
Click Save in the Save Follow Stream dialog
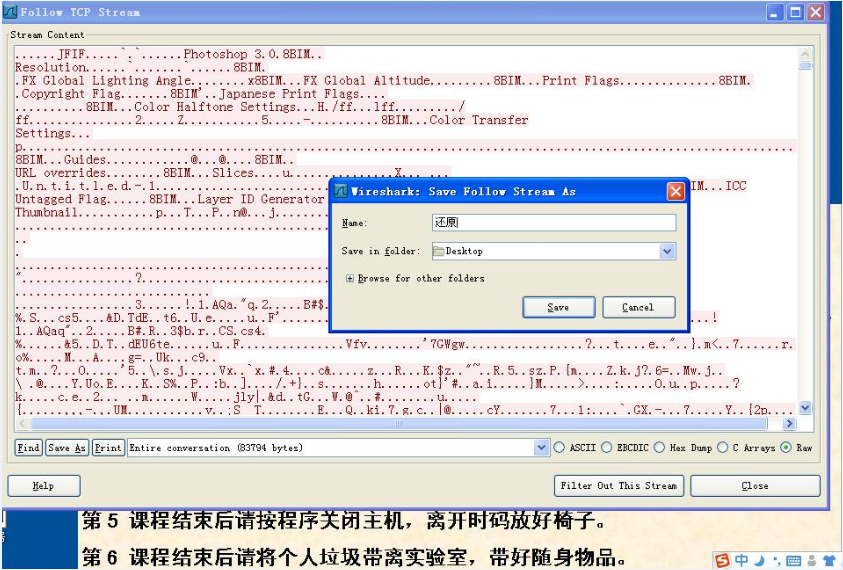[559, 308]
